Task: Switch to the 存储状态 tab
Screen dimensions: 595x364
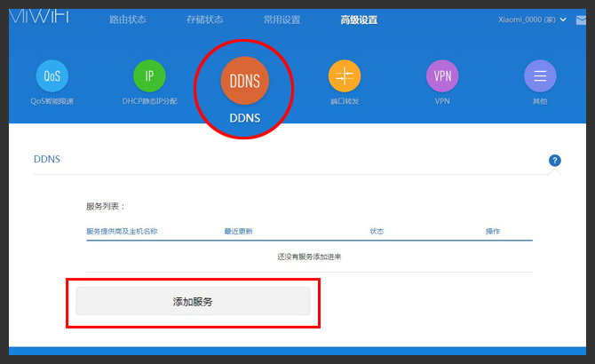Action: click(205, 20)
